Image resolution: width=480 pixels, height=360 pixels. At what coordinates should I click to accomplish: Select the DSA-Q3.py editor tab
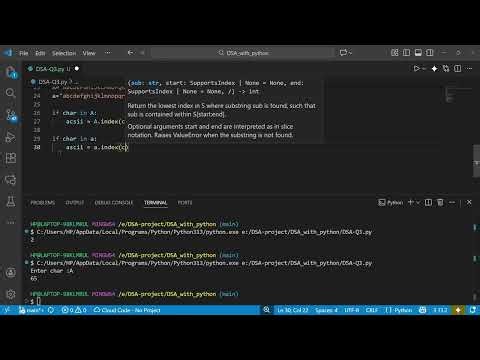click(53, 69)
